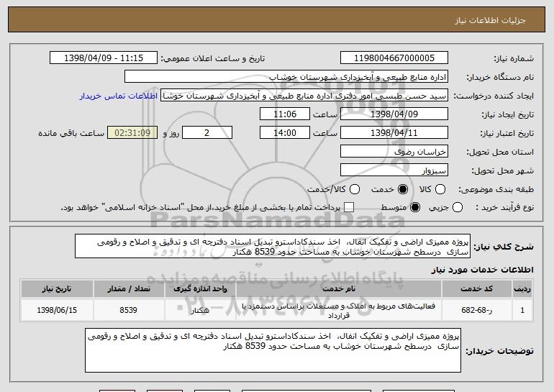Select the کالا/خدمت radio button
This screenshot has height=392, width=554.
coord(355,189)
